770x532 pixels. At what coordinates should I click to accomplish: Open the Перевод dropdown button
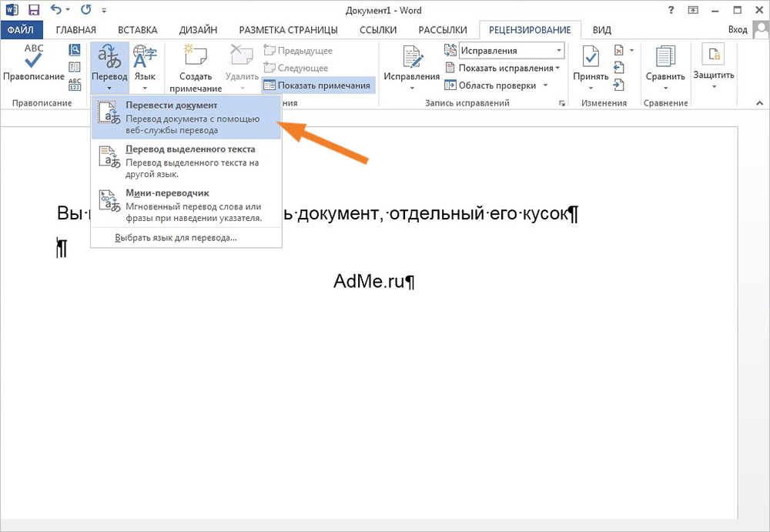pyautogui.click(x=109, y=69)
